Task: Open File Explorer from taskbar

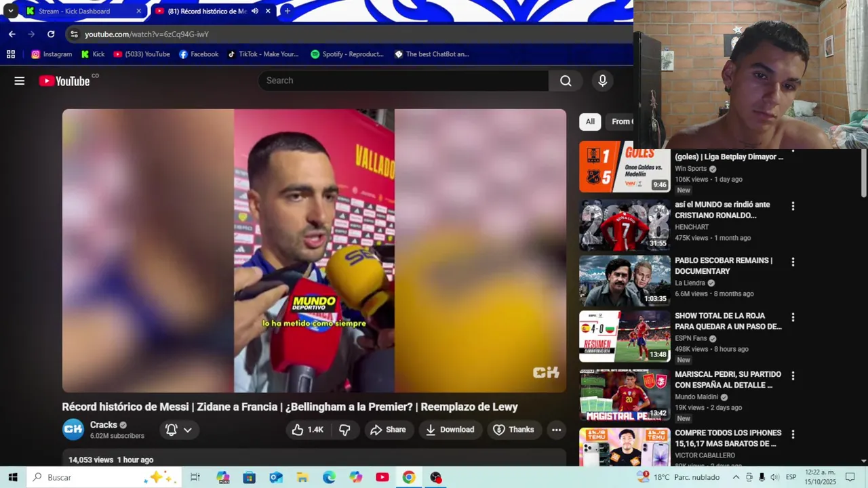Action: tap(302, 477)
